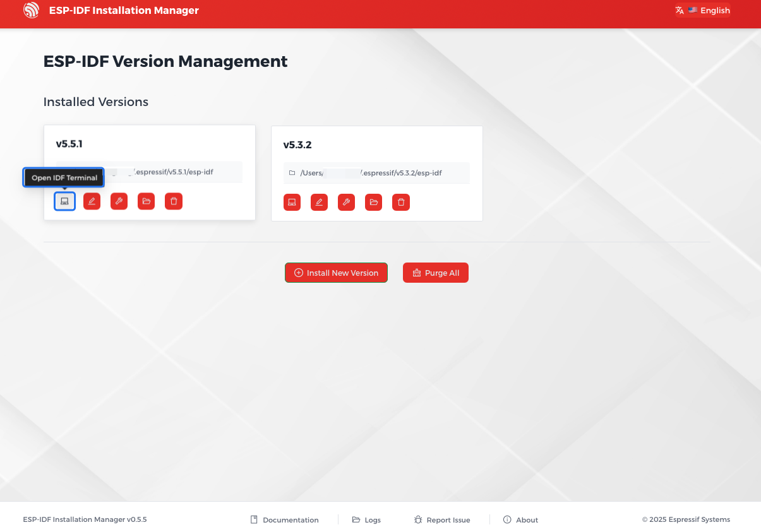This screenshot has height=532, width=761.
Task: Open the English language selector
Action: pos(702,10)
